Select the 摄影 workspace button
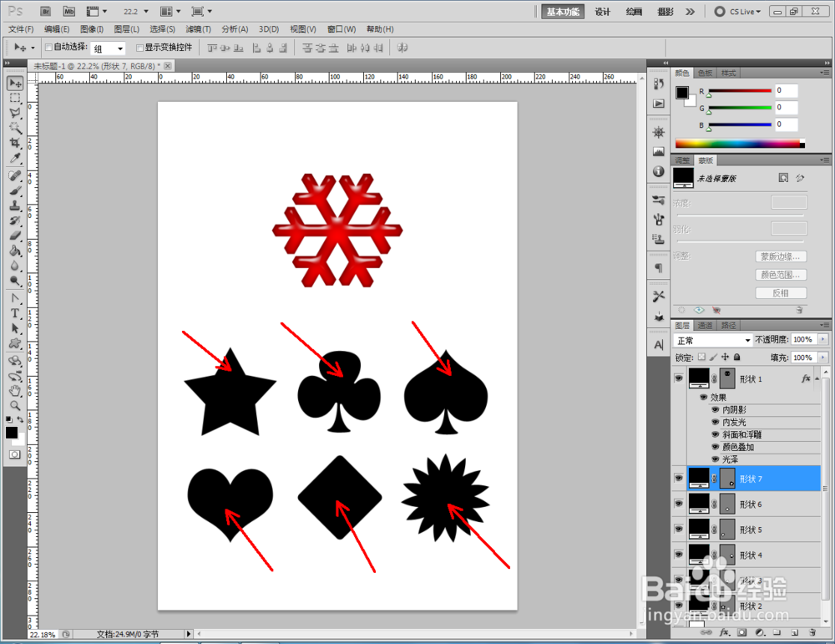 665,12
